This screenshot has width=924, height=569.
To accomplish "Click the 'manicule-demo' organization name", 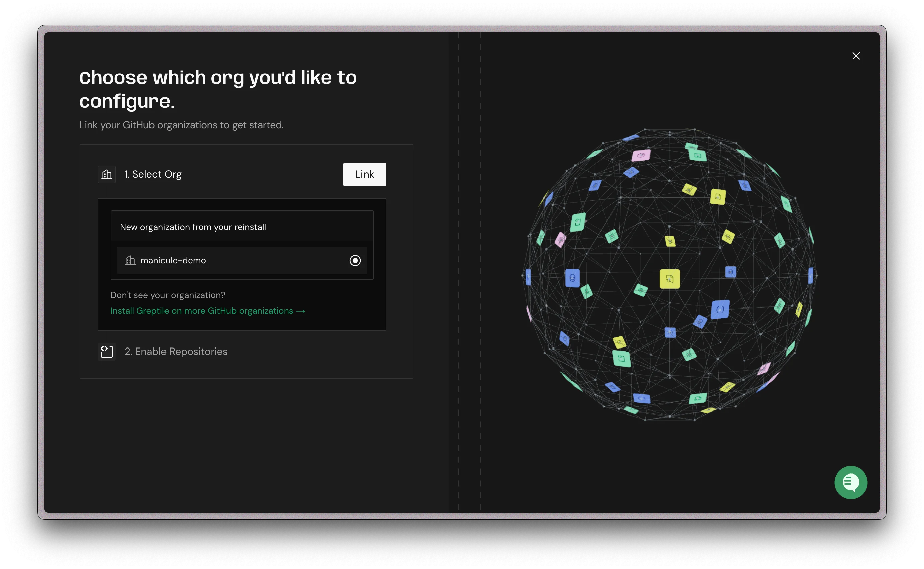I will tap(173, 260).
